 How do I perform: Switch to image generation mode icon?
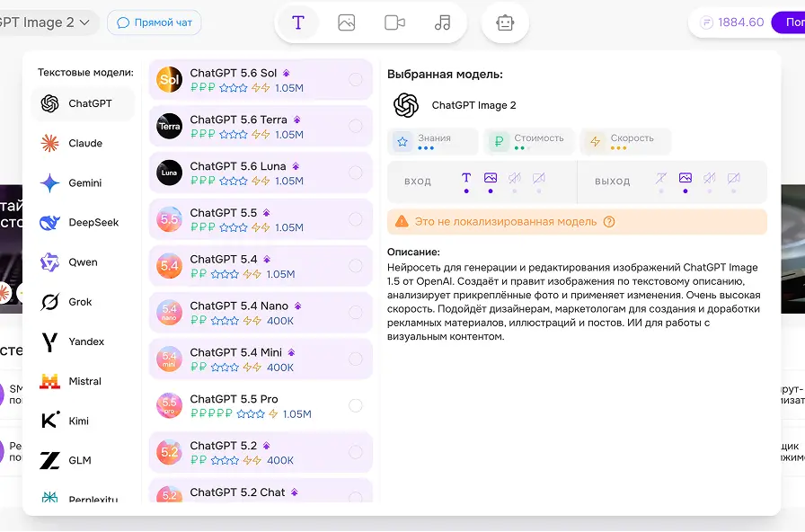pos(347,22)
